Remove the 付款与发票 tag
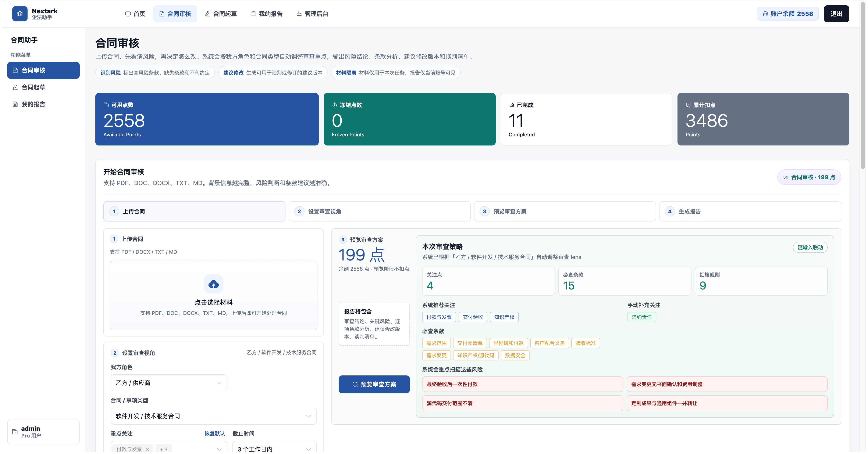 pos(147,449)
